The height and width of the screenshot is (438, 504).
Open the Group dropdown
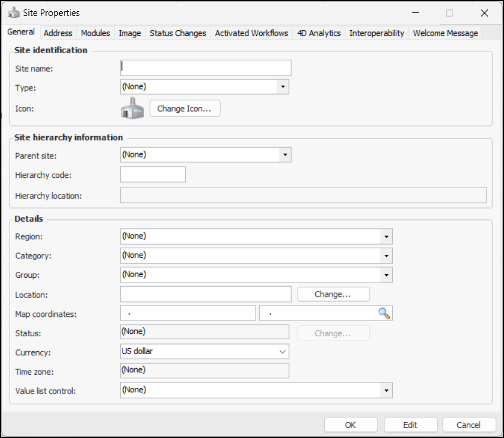(386, 275)
